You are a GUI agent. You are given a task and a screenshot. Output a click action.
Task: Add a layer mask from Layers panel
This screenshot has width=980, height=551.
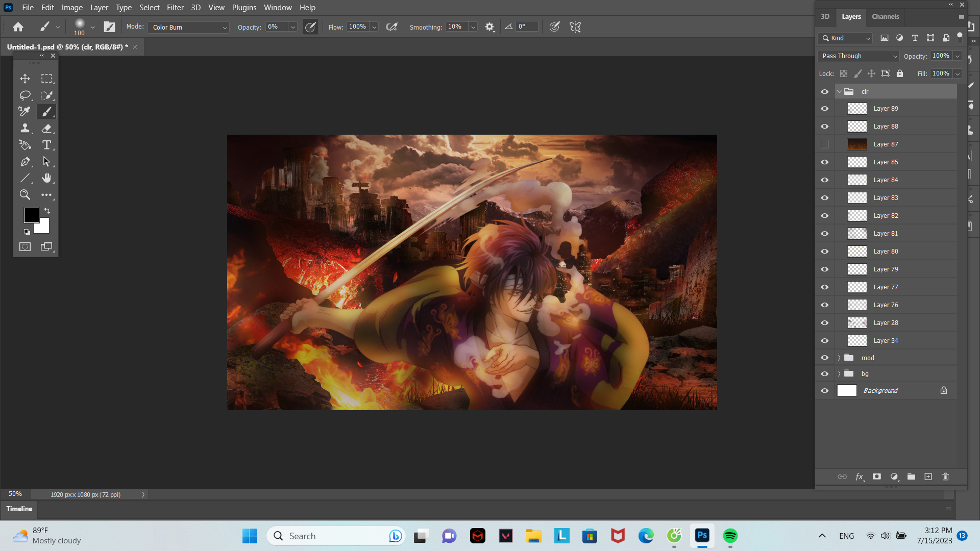coord(877,477)
